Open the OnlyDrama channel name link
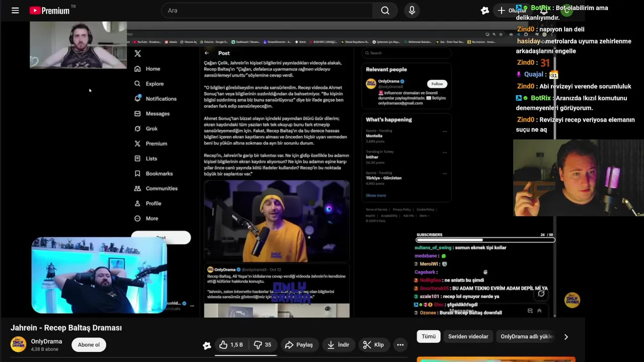 point(46,341)
